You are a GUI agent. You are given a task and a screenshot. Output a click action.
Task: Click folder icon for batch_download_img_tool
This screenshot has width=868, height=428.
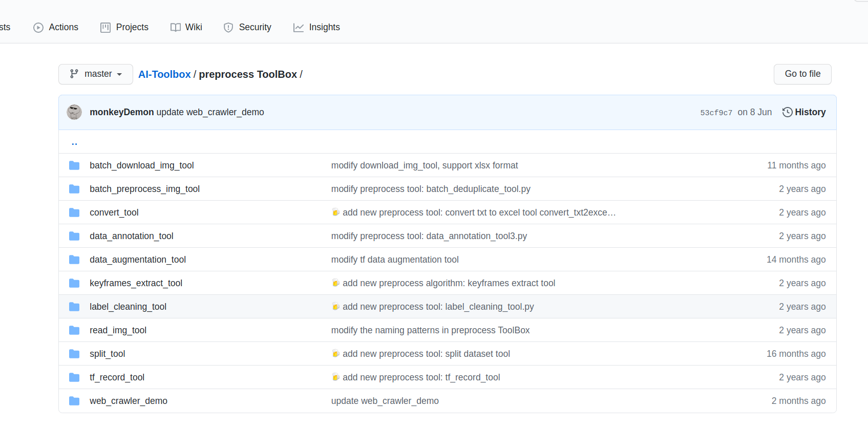click(74, 165)
